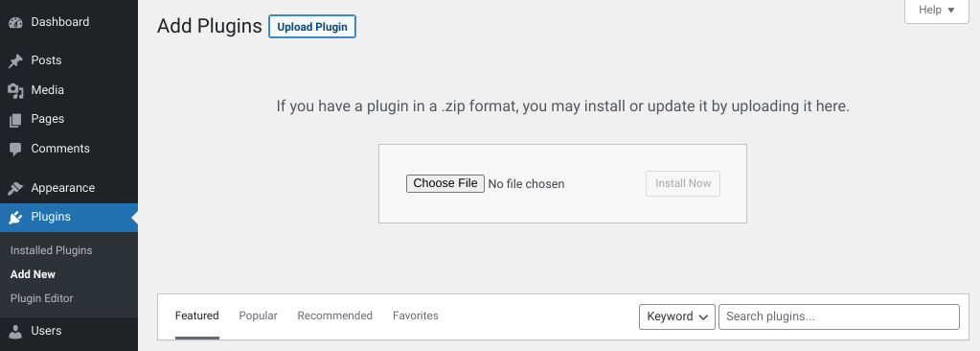The height and width of the screenshot is (351, 980).
Task: Focus the Search plugins input field
Action: pyautogui.click(x=839, y=316)
